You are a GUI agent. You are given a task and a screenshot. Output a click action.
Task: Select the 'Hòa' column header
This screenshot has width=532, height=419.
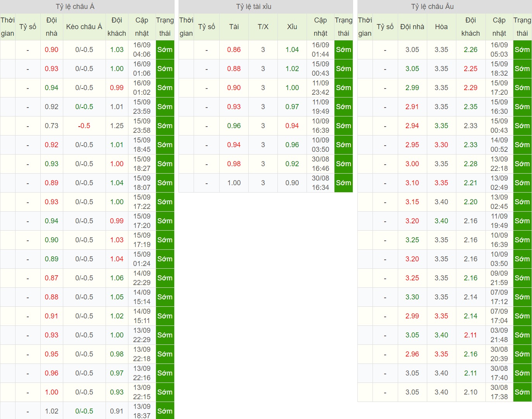[441, 27]
